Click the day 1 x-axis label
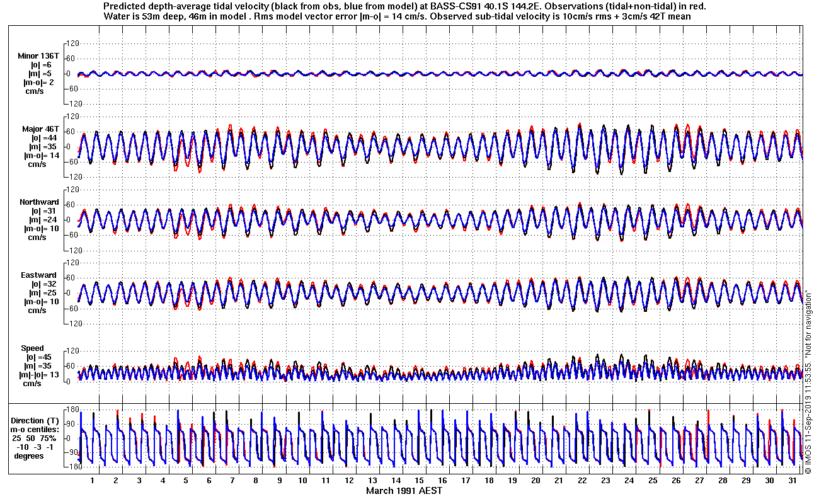 [92, 480]
